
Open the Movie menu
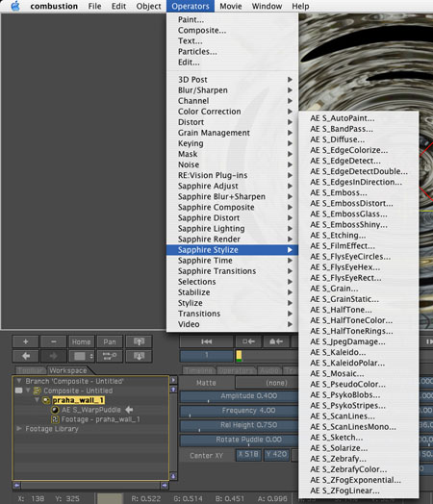pyautogui.click(x=231, y=6)
